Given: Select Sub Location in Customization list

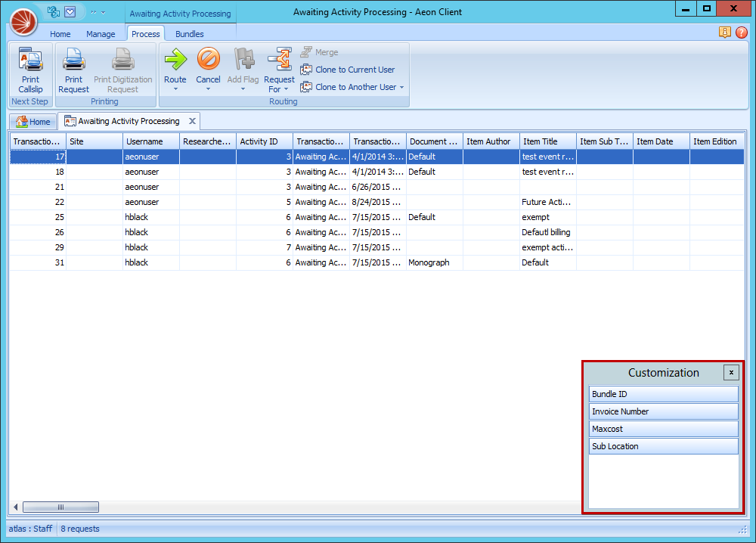Looking at the screenshot, I should coord(663,446).
